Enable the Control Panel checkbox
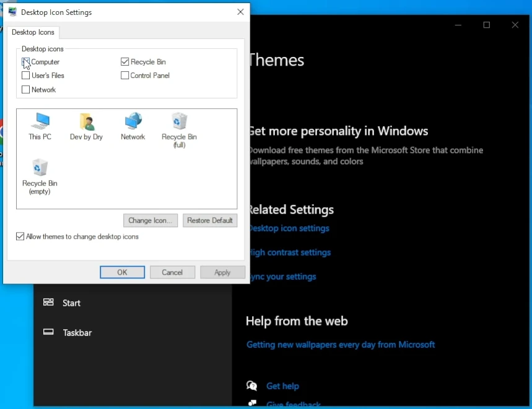 pos(124,75)
